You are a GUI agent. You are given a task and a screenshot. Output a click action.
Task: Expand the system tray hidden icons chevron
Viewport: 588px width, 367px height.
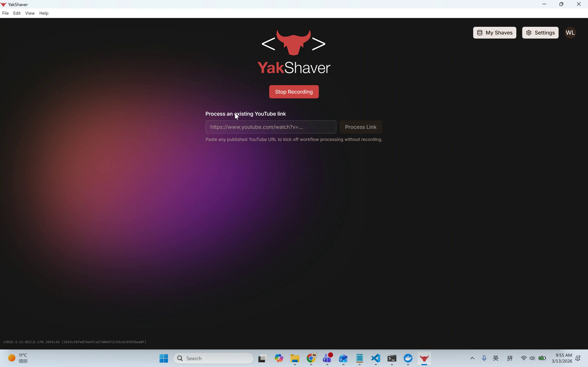pos(472,358)
